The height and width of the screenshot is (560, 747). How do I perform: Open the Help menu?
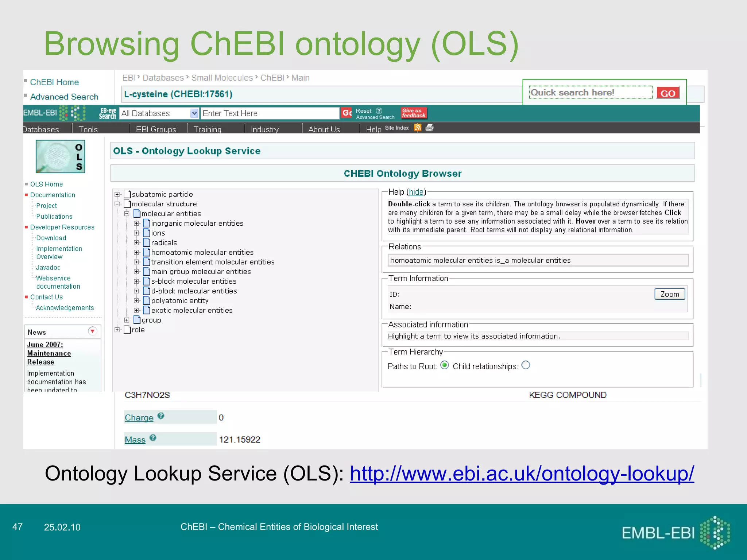[x=373, y=129]
